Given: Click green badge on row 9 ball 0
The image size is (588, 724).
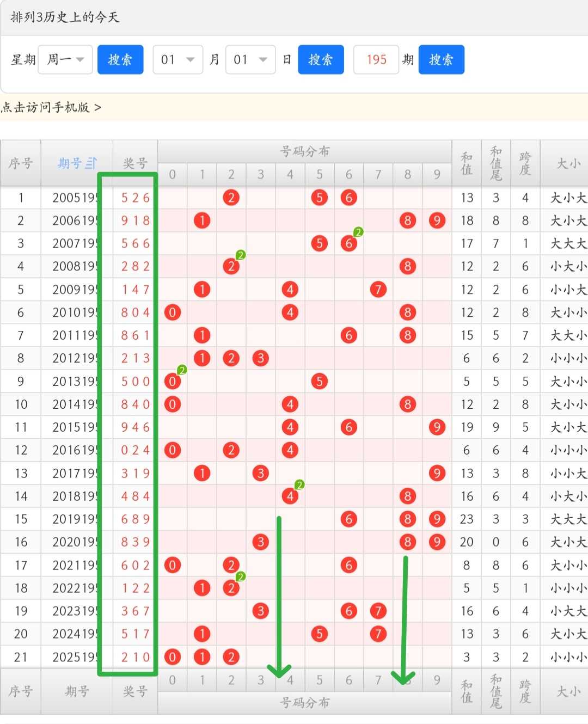Looking at the screenshot, I should (x=182, y=370).
